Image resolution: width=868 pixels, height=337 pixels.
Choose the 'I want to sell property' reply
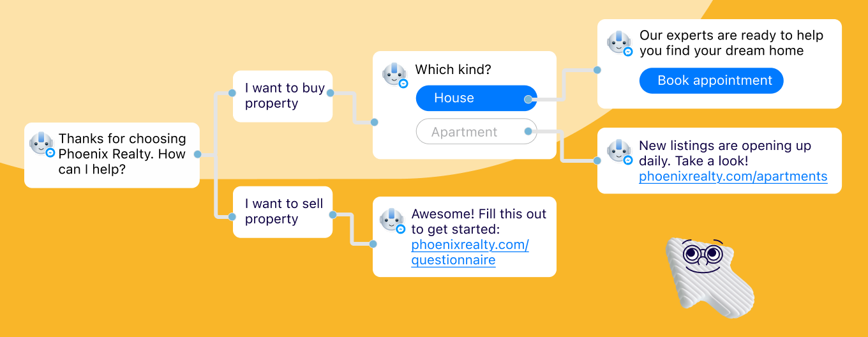283,211
